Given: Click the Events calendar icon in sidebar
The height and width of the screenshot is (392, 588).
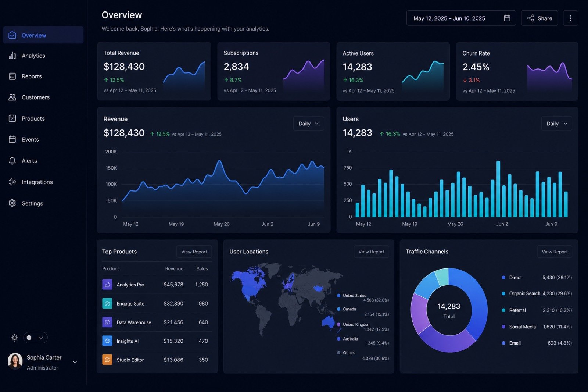Looking at the screenshot, I should pyautogui.click(x=12, y=139).
